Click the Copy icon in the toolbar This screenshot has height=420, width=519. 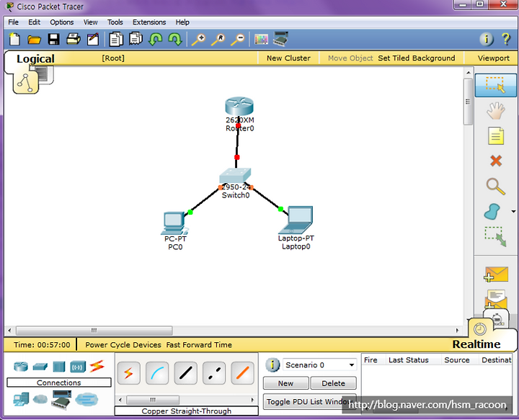[x=116, y=39]
